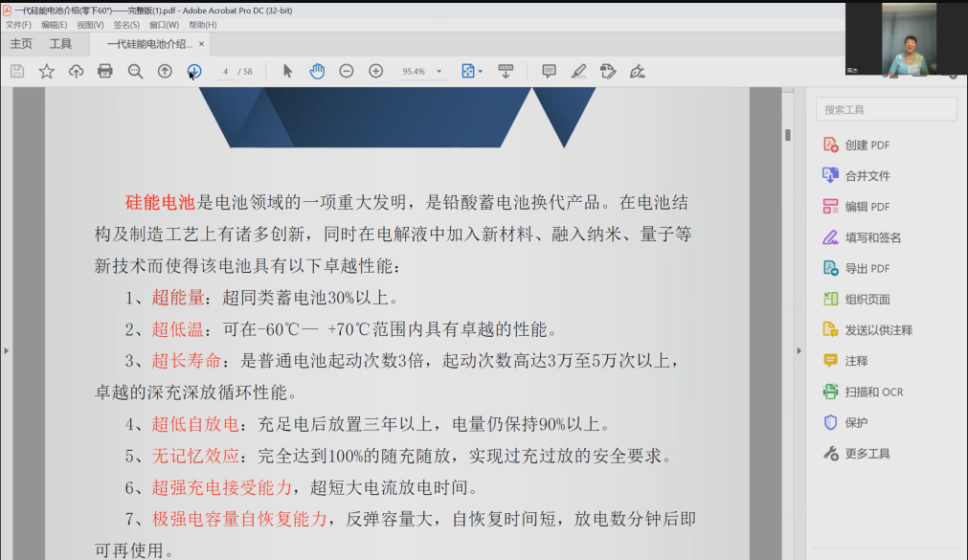Select the highlighter text tool
This screenshot has height=560, width=968.
(578, 71)
